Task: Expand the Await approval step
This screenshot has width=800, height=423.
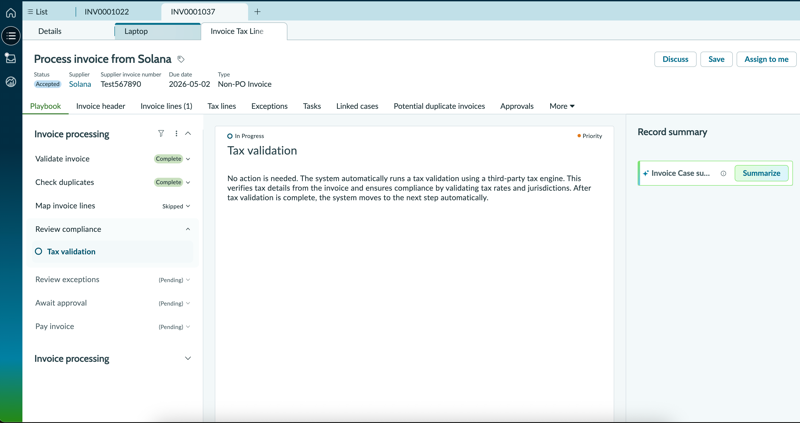Action: [188, 303]
